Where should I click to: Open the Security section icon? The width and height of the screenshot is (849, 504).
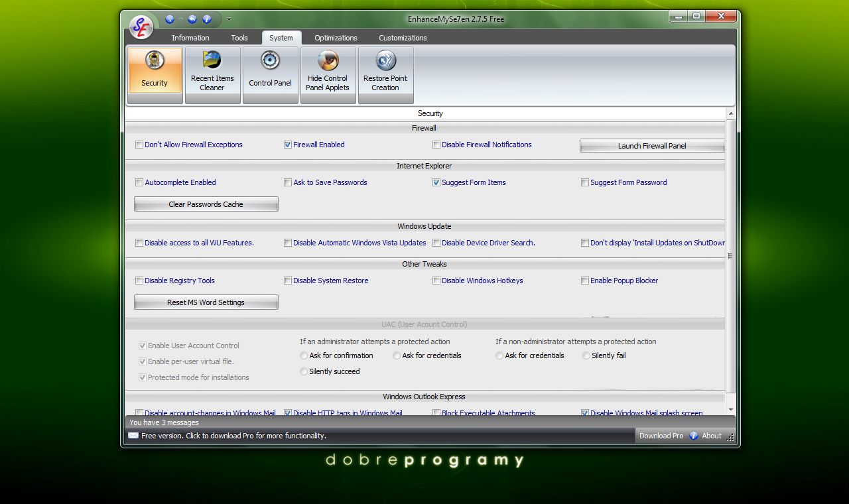pyautogui.click(x=155, y=75)
